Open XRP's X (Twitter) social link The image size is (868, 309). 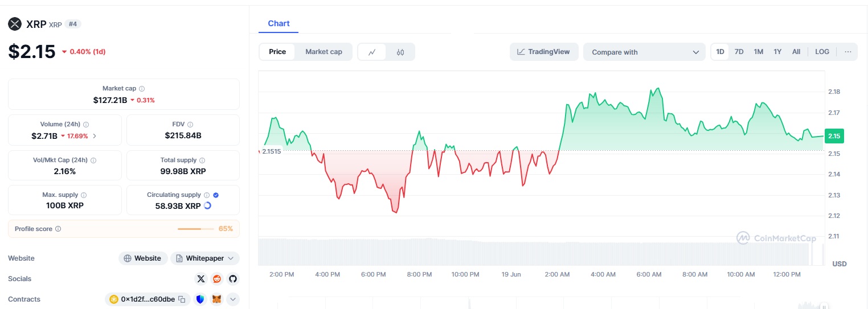(200, 279)
